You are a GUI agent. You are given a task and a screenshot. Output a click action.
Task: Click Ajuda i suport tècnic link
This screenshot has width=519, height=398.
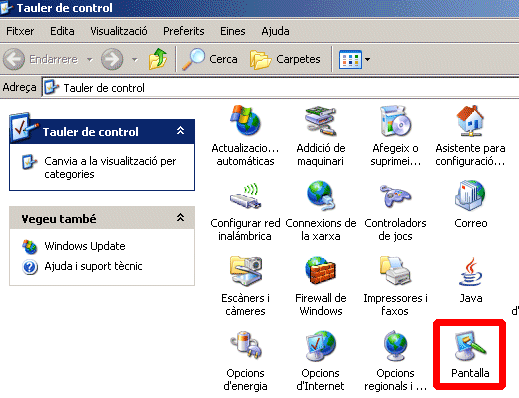93,266
